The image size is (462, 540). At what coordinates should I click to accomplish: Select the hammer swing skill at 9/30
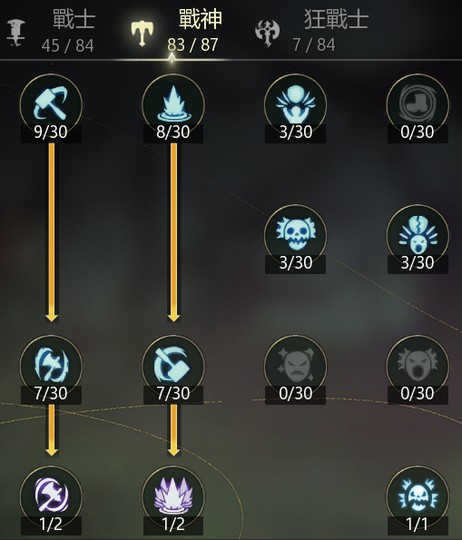pos(51,105)
